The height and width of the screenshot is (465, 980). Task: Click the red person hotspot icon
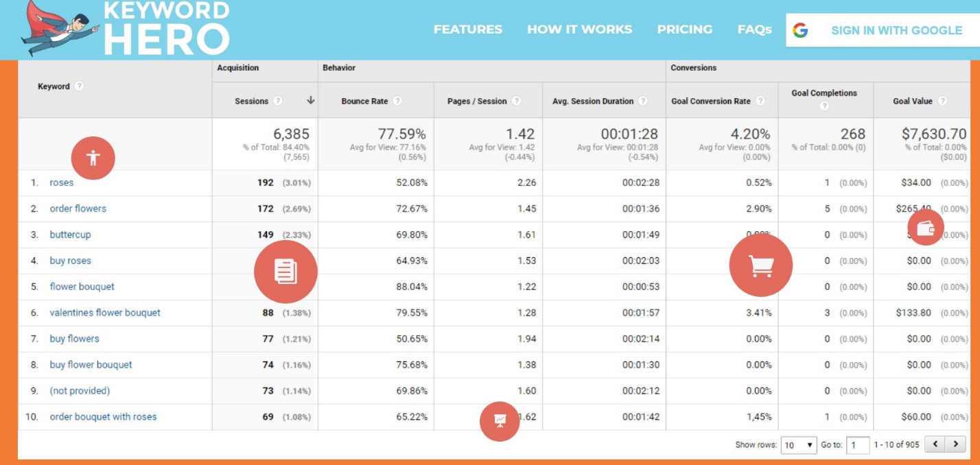[93, 158]
